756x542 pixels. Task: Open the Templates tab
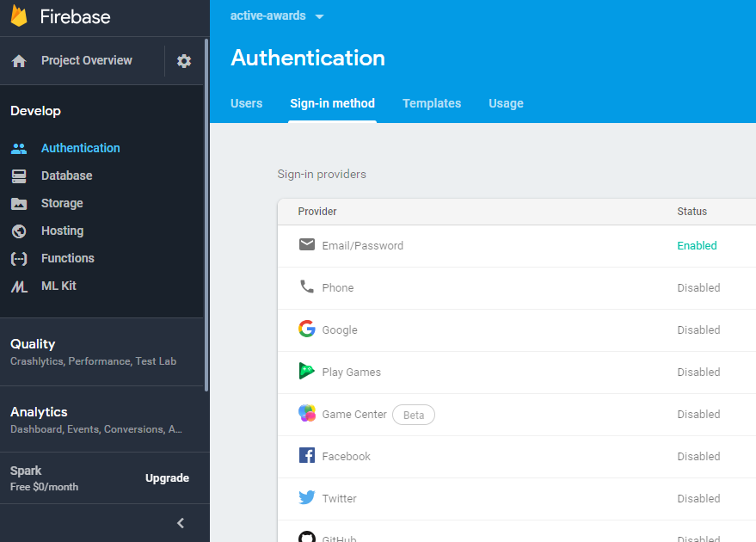click(432, 103)
